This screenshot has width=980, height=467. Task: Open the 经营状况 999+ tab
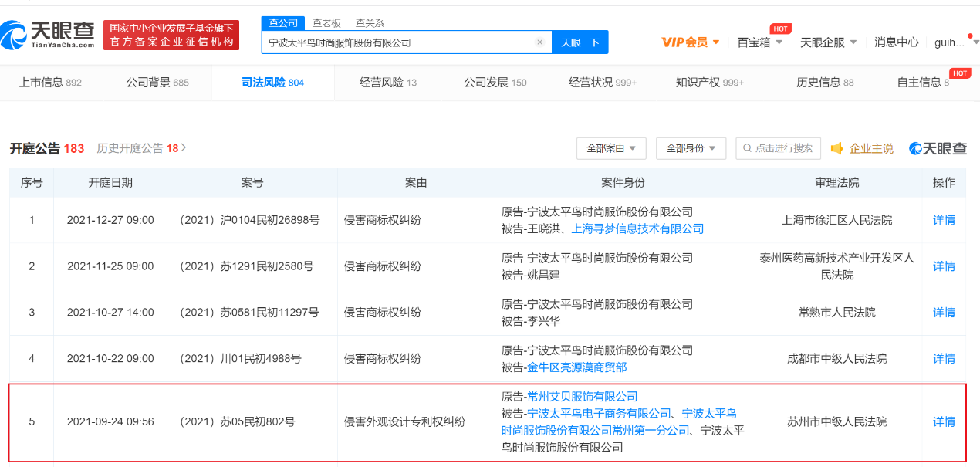pos(603,83)
